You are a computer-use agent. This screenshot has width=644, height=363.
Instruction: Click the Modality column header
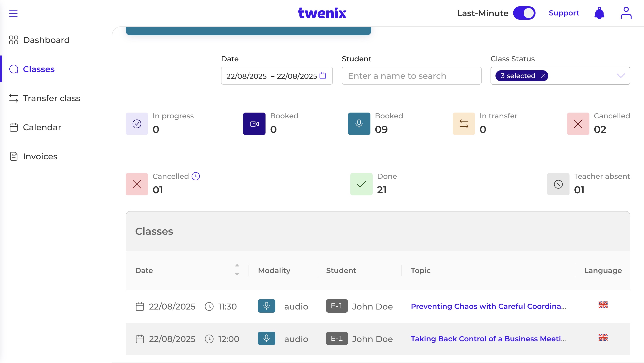tap(274, 270)
